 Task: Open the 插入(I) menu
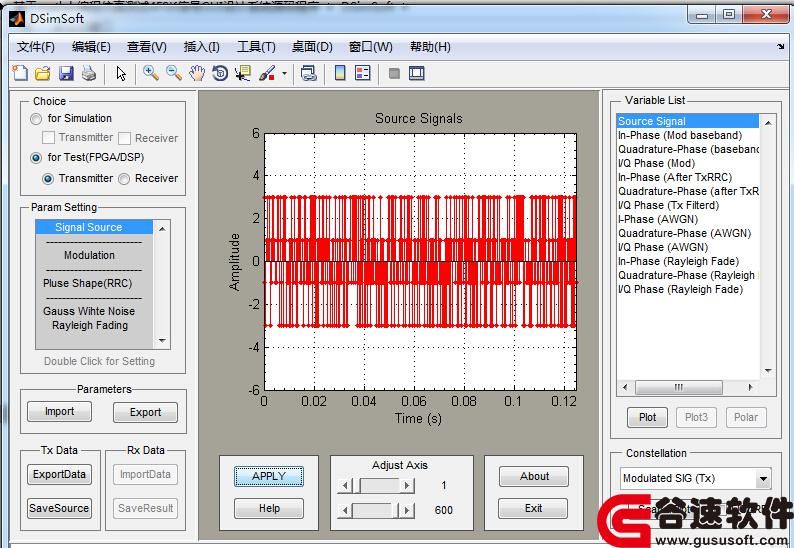tap(202, 47)
